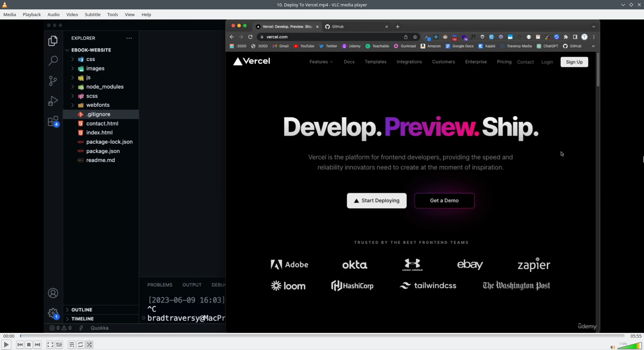
Task: Switch to the PROBLEMS panel tab
Action: click(160, 285)
